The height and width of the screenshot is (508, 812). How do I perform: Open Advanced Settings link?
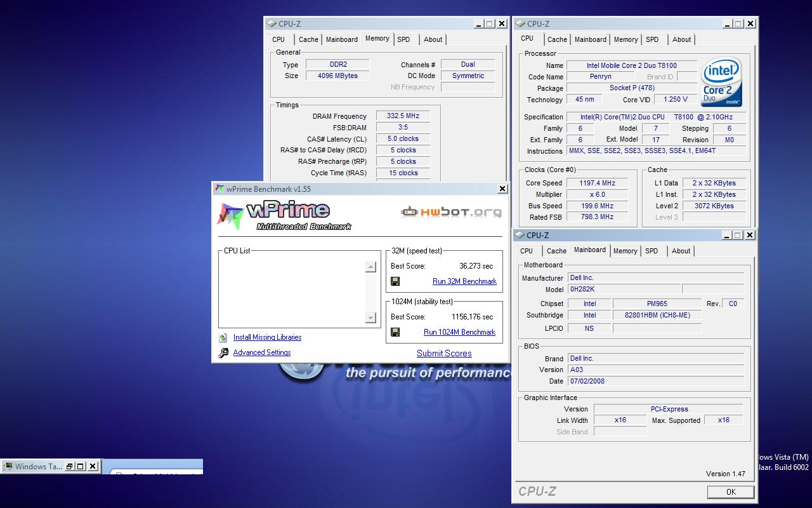point(262,352)
